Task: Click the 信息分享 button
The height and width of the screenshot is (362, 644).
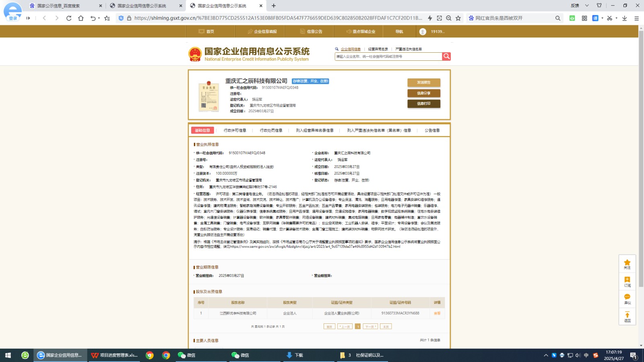Action: pyautogui.click(x=424, y=93)
